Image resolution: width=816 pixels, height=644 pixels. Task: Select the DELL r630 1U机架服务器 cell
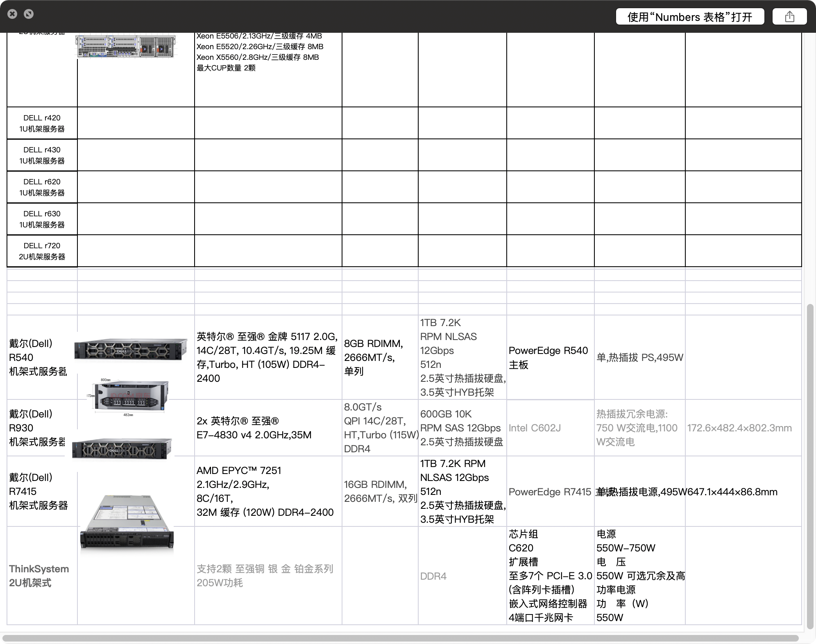point(42,219)
